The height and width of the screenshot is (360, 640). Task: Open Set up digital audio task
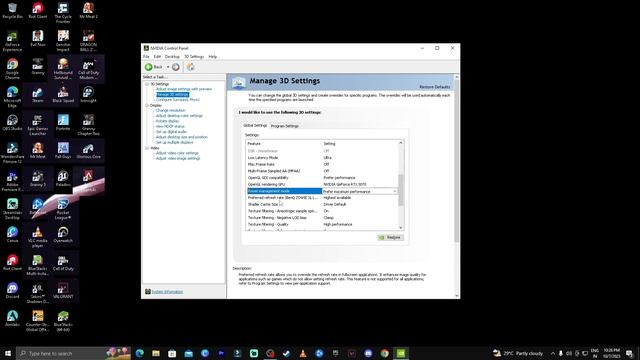coord(171,132)
